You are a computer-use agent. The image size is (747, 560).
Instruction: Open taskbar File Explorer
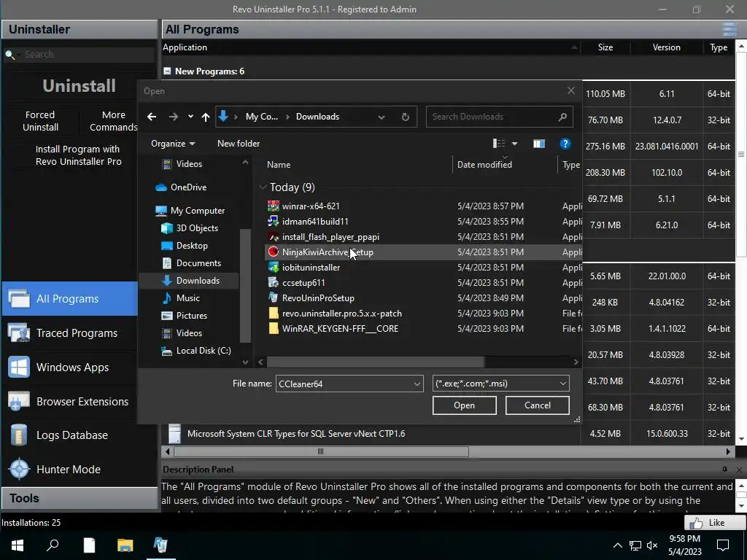pos(125,545)
